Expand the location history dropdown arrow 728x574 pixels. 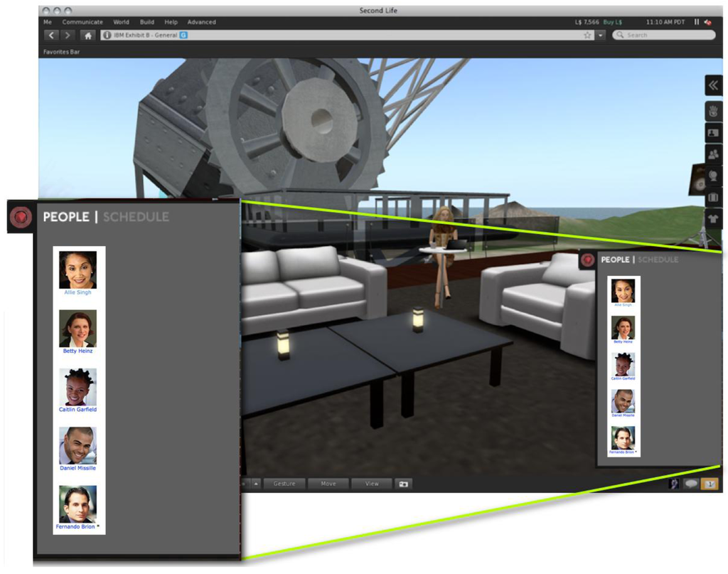pyautogui.click(x=601, y=36)
